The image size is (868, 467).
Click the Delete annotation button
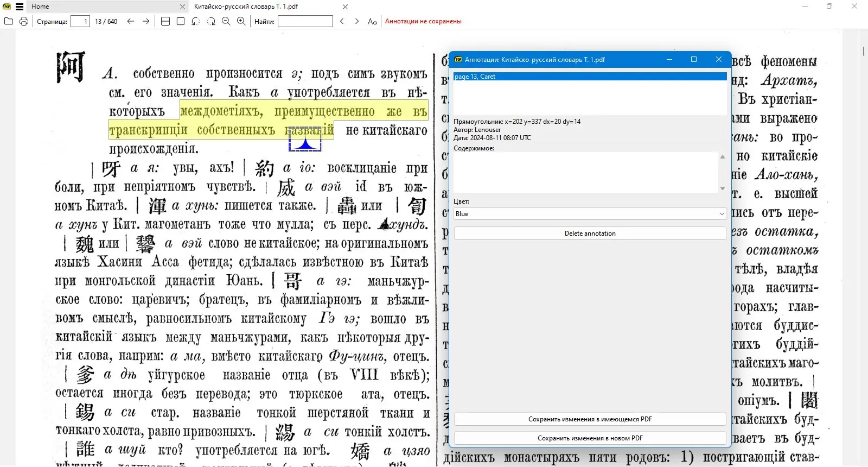pos(590,233)
